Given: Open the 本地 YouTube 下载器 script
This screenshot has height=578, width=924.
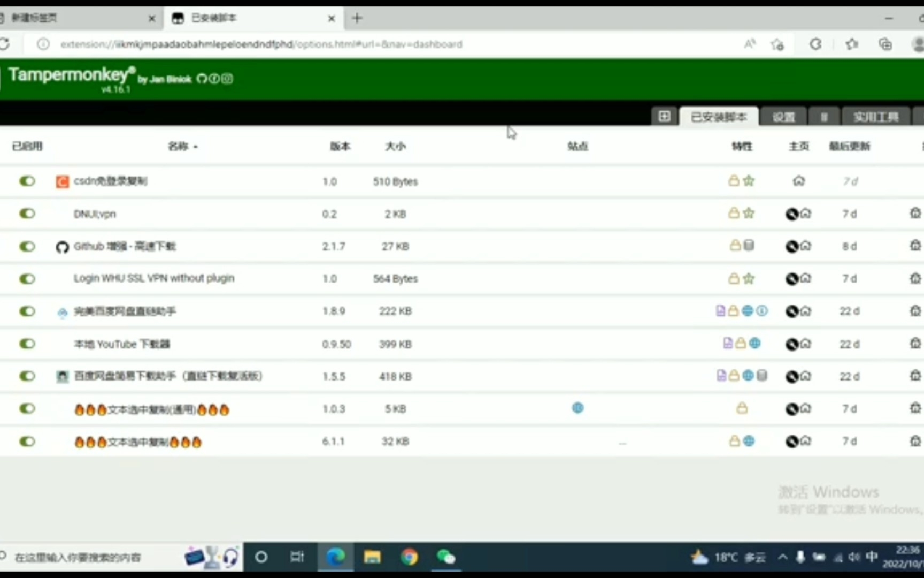Looking at the screenshot, I should 122,344.
